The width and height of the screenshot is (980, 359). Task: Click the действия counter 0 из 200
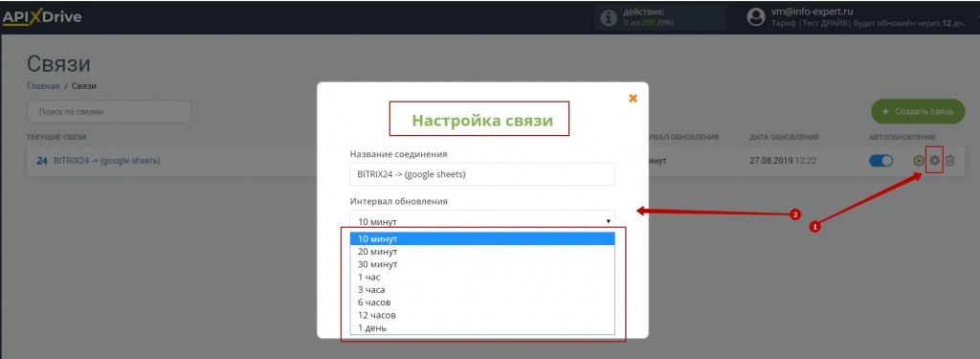click(x=649, y=23)
